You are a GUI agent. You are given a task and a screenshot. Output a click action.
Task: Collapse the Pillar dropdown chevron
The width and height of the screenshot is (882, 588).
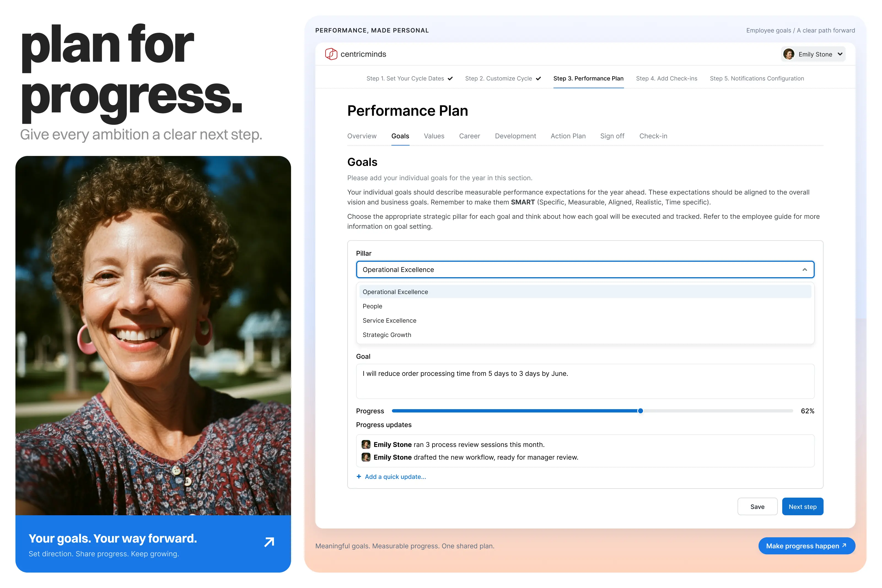(x=804, y=270)
